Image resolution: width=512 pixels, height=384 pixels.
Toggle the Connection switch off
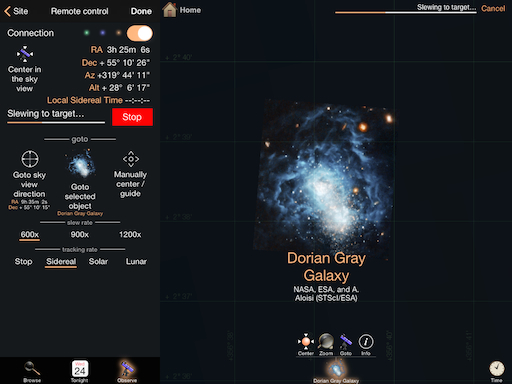140,33
